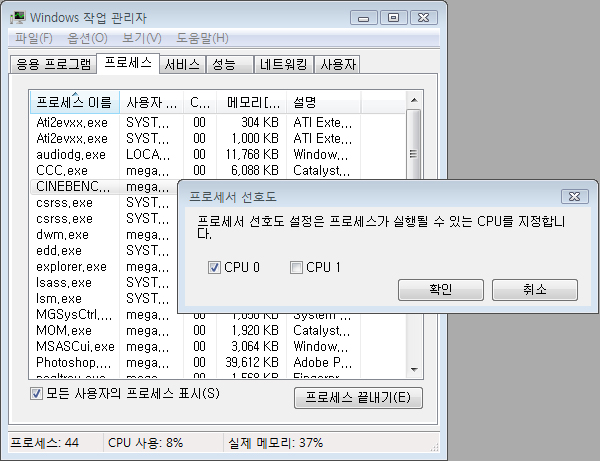Select the Photoshop process row
Viewport: 600px width, 461px height.
[217, 363]
